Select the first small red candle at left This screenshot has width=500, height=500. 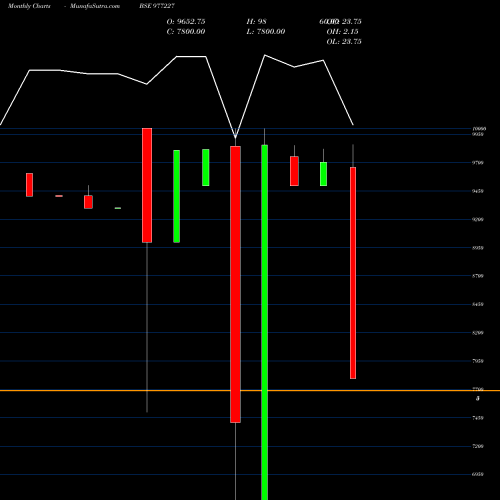(x=30, y=185)
